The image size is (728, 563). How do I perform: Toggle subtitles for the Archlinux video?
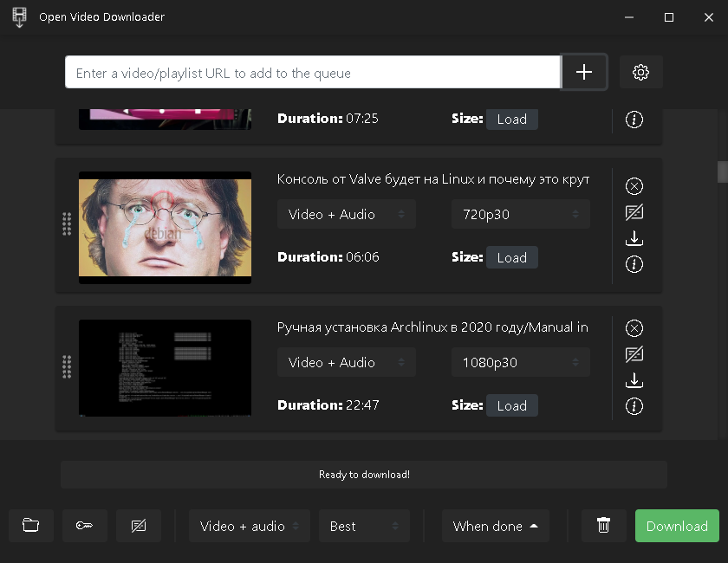pos(634,354)
